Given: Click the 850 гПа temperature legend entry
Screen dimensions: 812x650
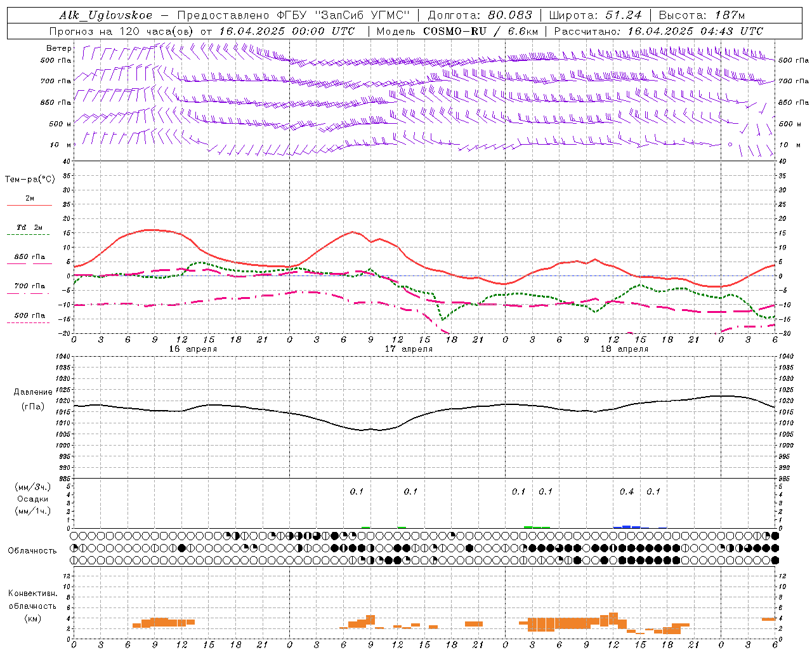Looking at the screenshot, I should point(29,257).
